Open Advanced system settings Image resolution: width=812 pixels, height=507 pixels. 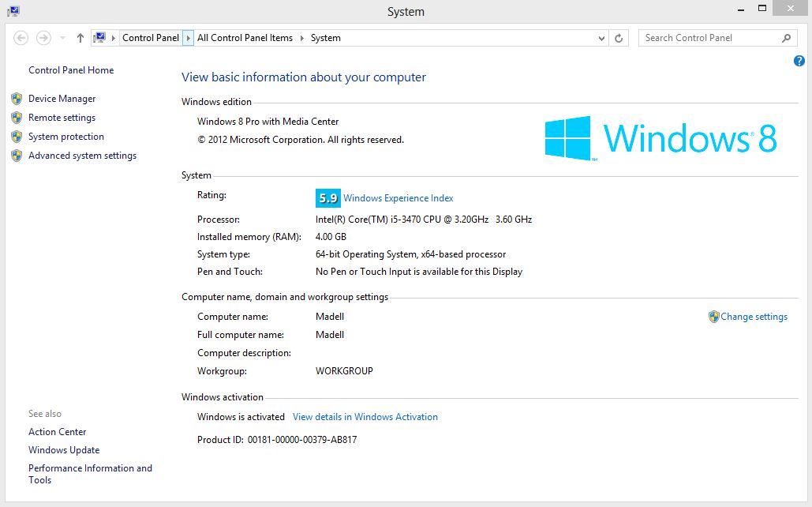pos(82,156)
